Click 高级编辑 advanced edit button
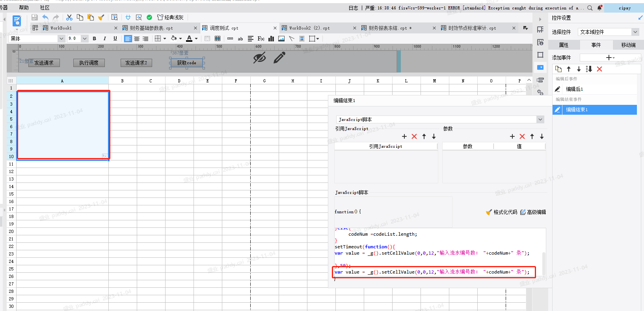The image size is (644, 311). point(533,212)
